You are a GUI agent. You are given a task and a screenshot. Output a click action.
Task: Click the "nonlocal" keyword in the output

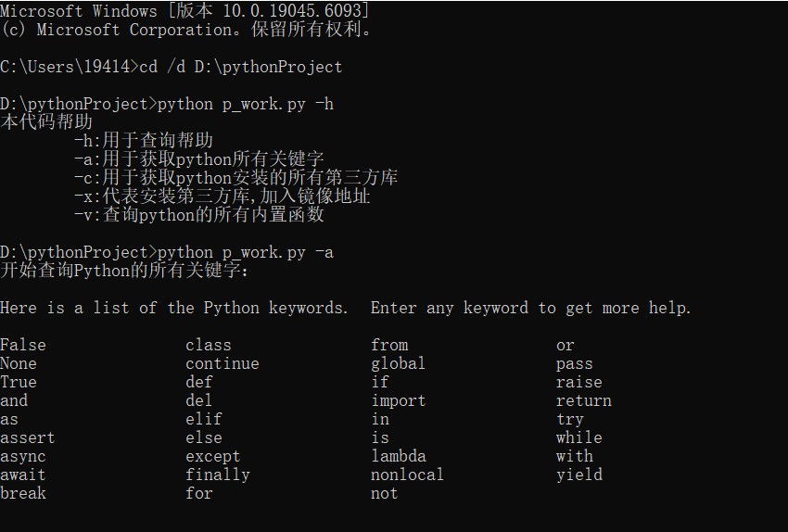click(407, 475)
